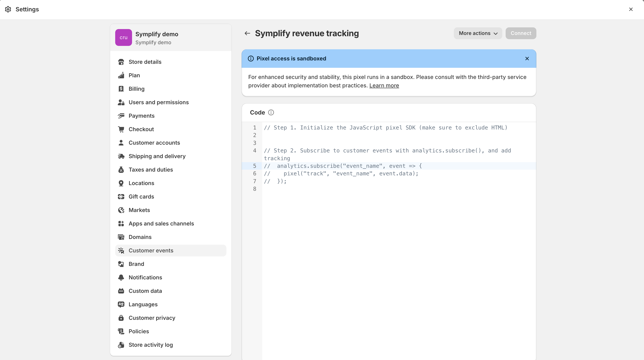644x360 pixels.
Task: Dismiss the Pixel access sandboxed banner
Action: (527, 59)
